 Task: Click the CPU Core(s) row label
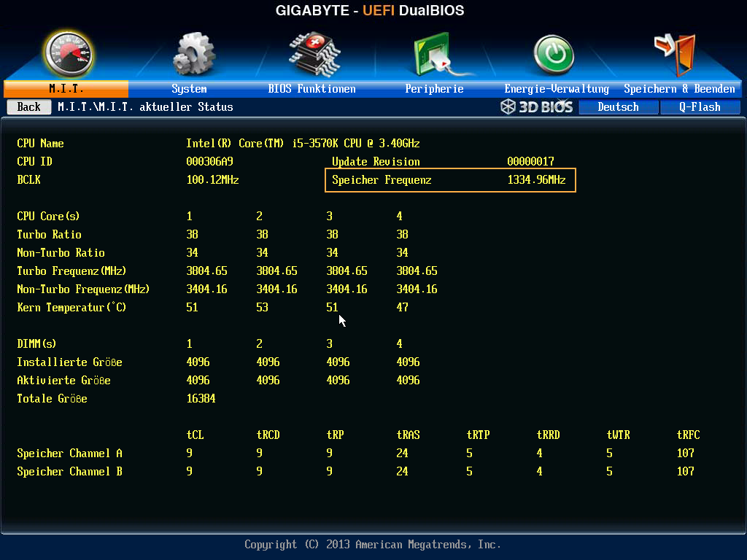48,216
